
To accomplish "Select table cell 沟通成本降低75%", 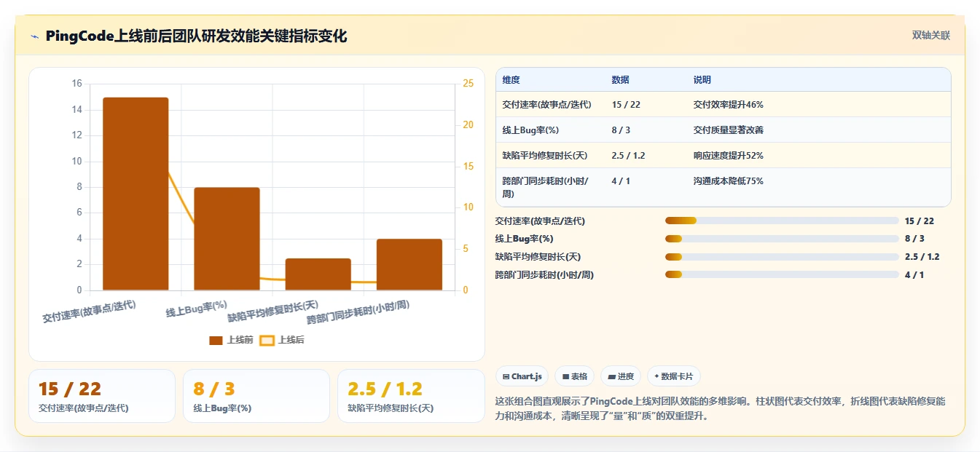I will tap(729, 181).
